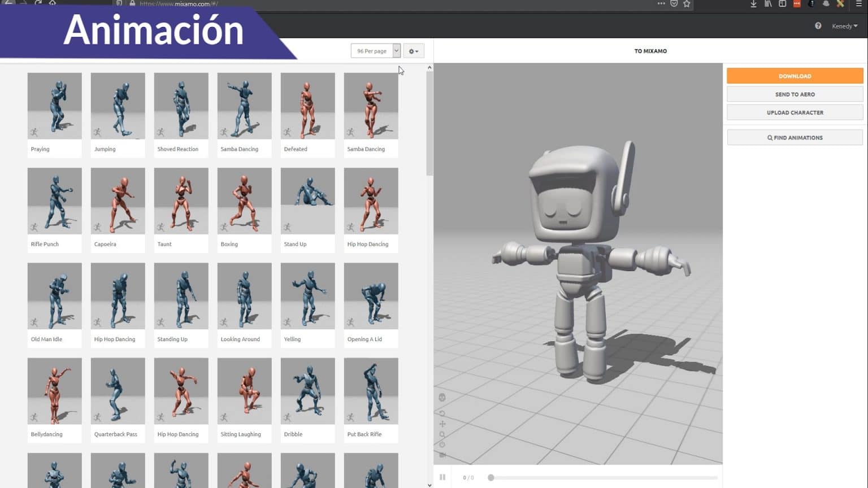Open gear dropdown next to per-page selector
Image resolution: width=868 pixels, height=488 pixels.
coord(413,51)
